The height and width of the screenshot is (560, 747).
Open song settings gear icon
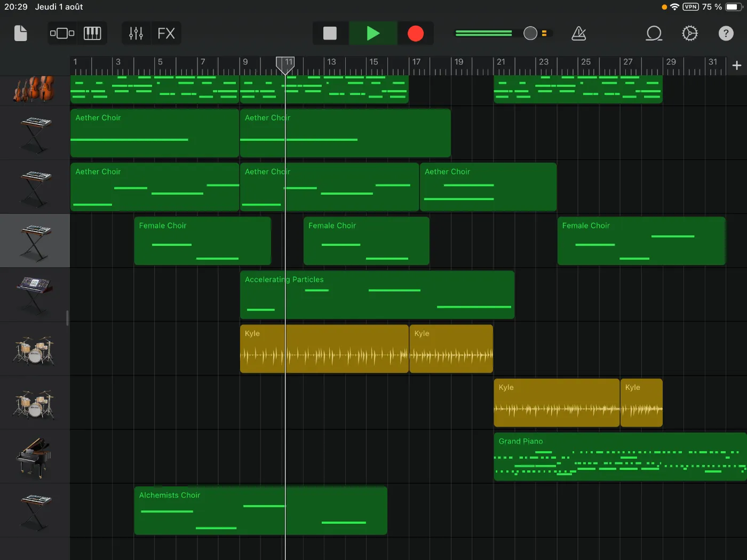click(x=689, y=34)
